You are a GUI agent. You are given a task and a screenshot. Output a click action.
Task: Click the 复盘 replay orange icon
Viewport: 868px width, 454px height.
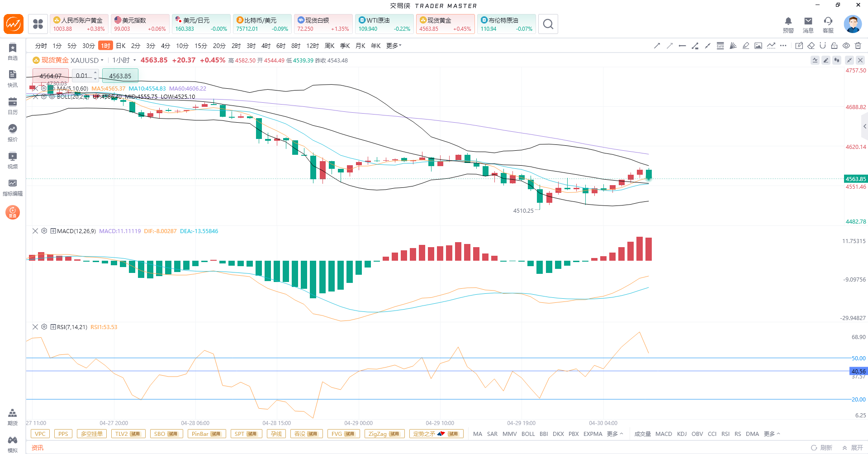(x=13, y=212)
